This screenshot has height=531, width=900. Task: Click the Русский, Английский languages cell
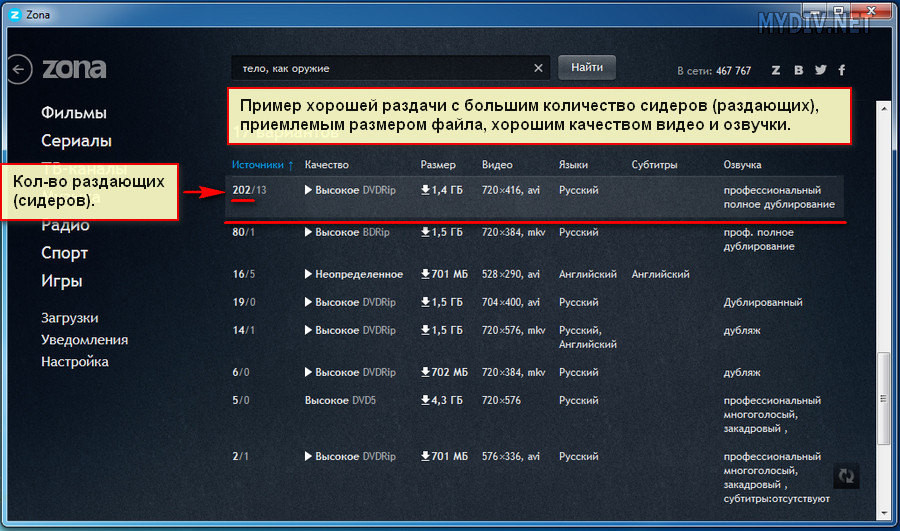tap(588, 338)
